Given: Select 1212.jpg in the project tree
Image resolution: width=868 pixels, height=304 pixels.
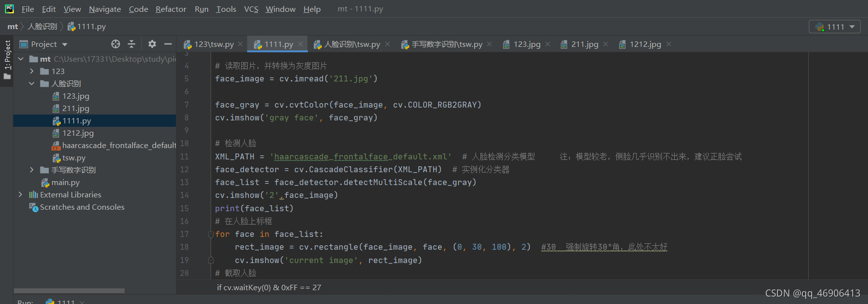Looking at the screenshot, I should (73, 133).
